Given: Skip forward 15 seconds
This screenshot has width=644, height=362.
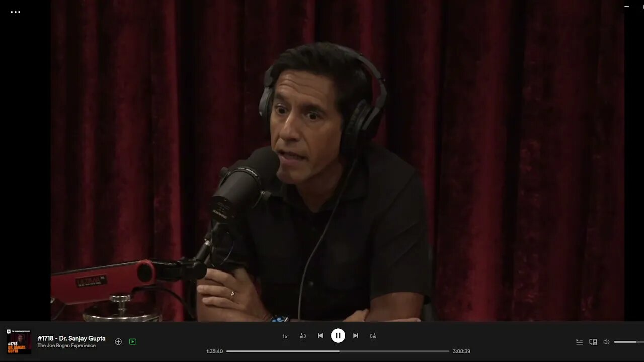Looking at the screenshot, I should point(373,336).
